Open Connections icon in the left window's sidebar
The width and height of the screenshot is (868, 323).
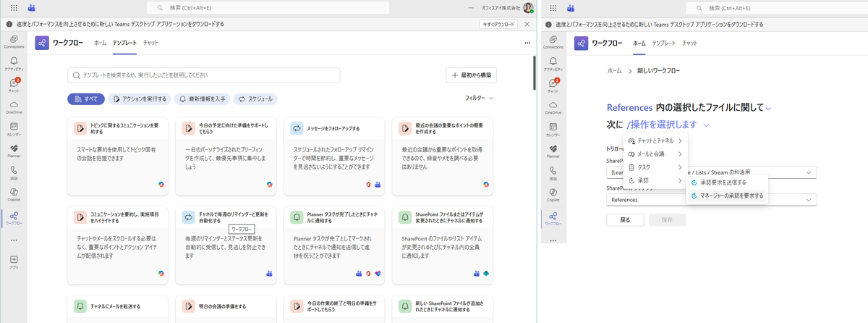(x=14, y=41)
